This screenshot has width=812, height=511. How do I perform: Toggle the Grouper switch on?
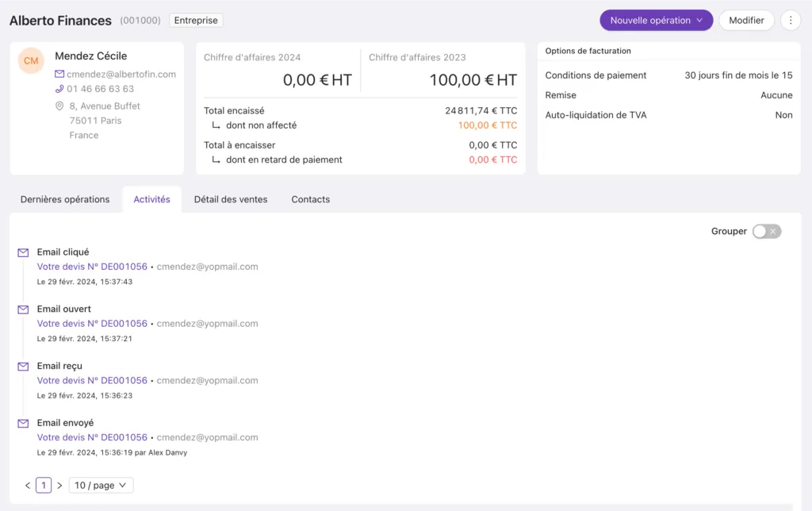coord(767,231)
